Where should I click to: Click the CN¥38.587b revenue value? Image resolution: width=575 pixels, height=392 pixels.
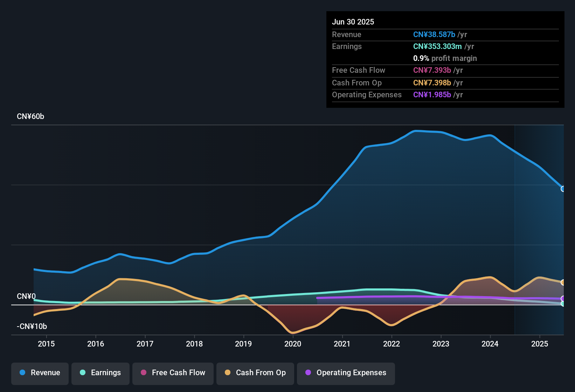[434, 35]
